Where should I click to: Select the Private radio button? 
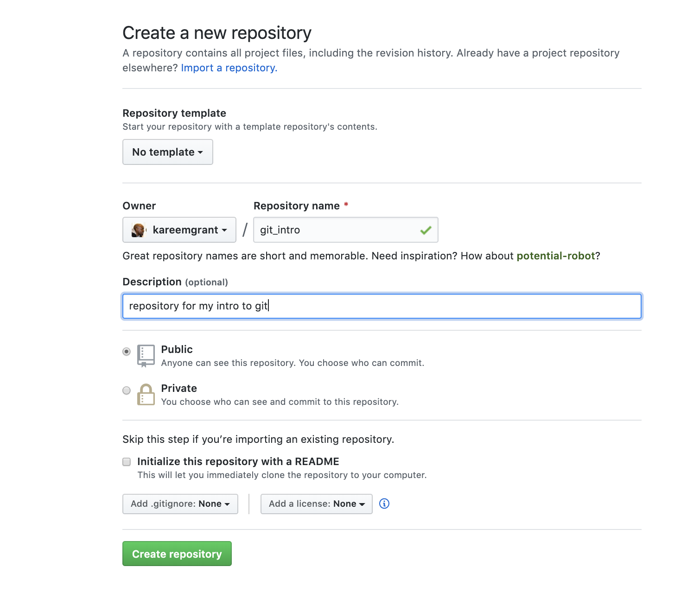pos(127,390)
